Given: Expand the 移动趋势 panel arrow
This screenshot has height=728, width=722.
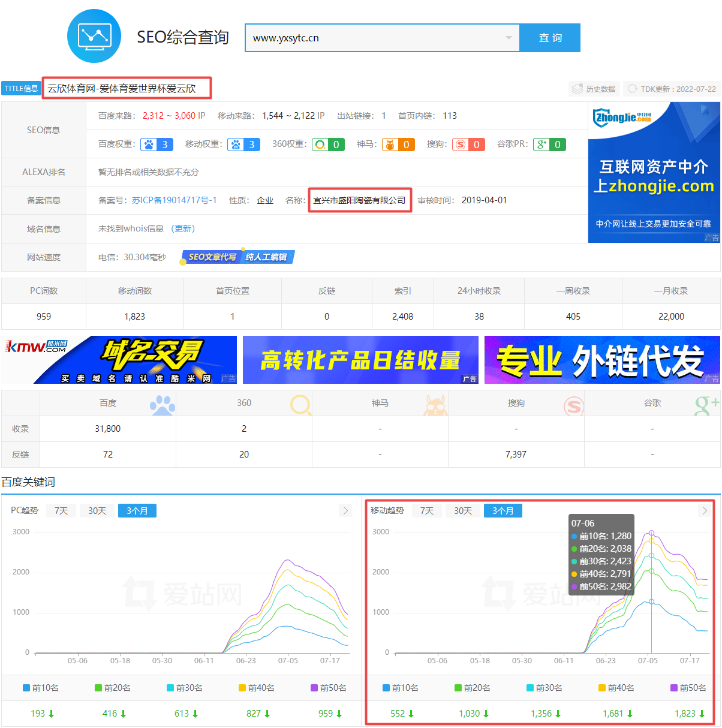Looking at the screenshot, I should tap(705, 511).
